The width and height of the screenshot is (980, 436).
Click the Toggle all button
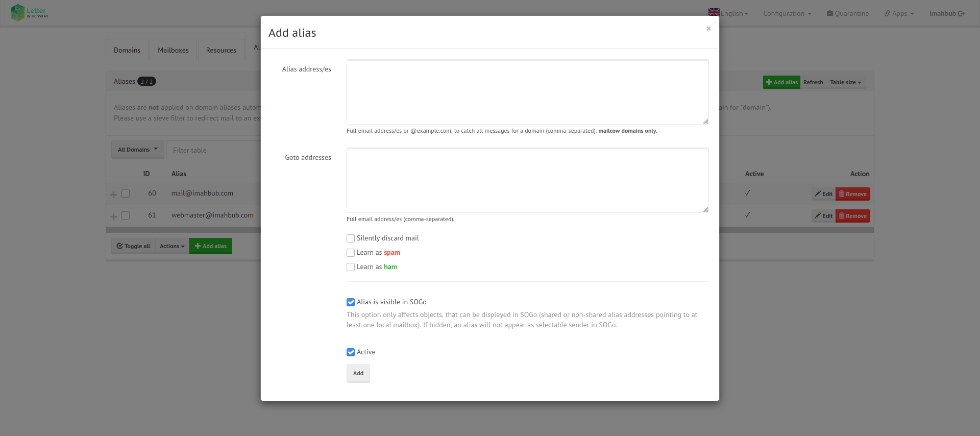(x=133, y=246)
